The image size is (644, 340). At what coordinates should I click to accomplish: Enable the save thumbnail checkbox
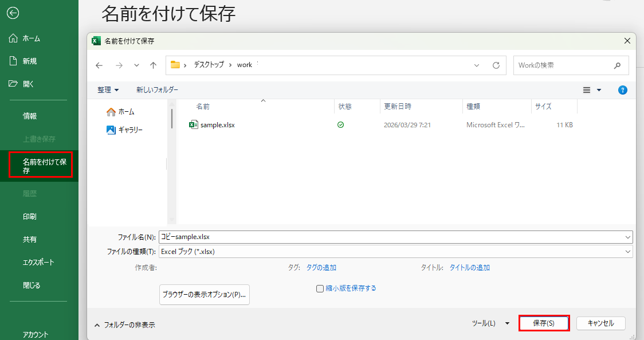(x=320, y=288)
